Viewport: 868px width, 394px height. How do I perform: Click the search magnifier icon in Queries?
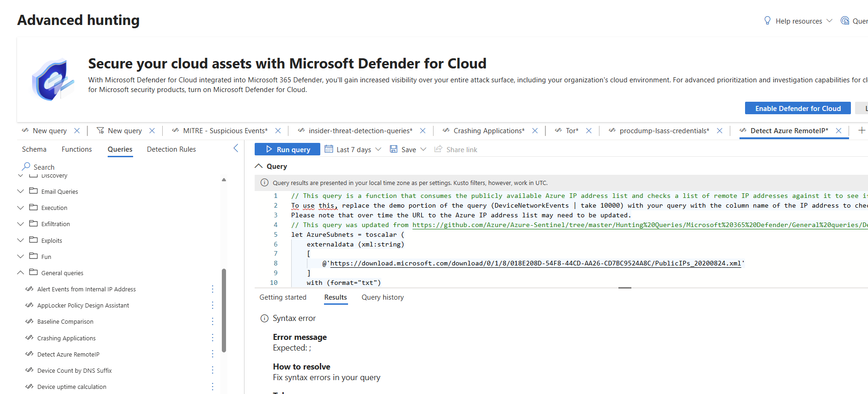(x=26, y=166)
